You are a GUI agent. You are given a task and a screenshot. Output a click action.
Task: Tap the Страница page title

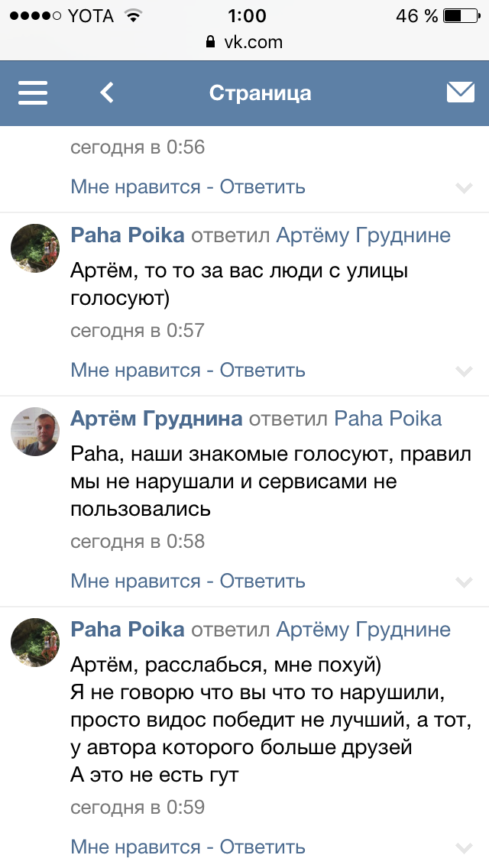pyautogui.click(x=260, y=92)
